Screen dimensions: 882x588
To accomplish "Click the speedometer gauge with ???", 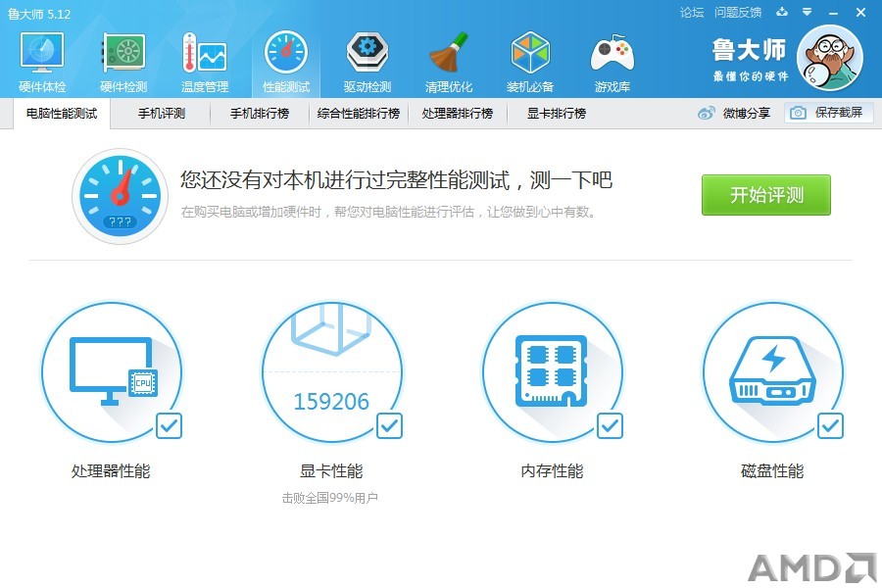I will click(121, 196).
